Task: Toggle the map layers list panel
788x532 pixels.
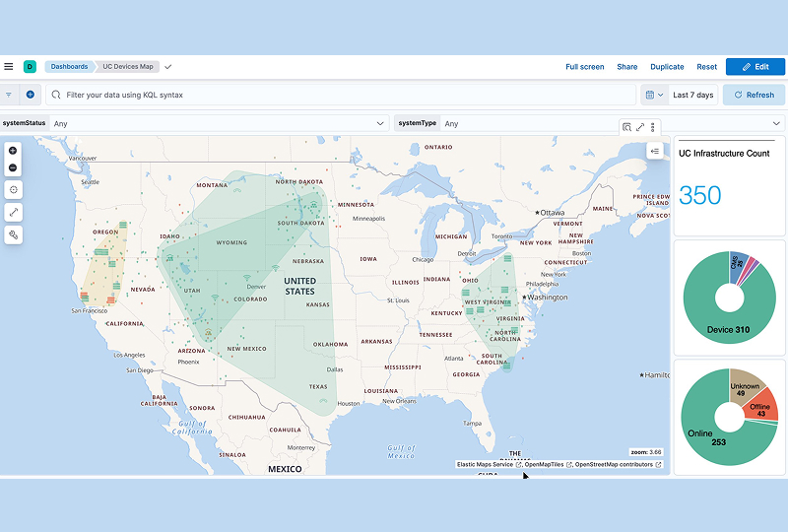Action: pos(654,150)
